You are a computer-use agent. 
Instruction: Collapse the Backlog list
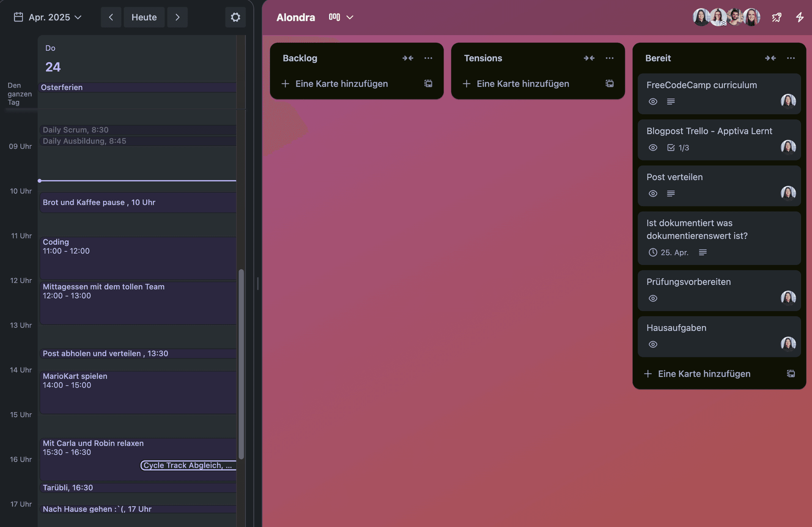408,58
